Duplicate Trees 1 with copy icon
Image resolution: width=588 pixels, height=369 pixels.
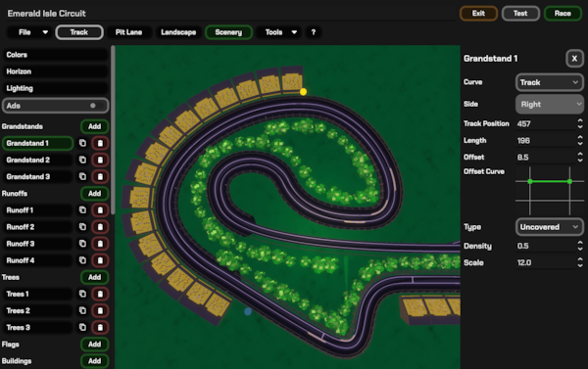point(82,294)
